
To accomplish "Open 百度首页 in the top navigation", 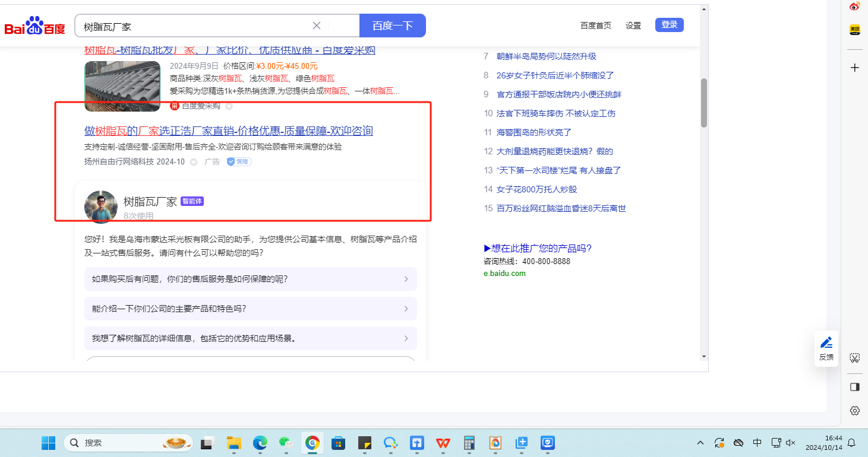I will tap(595, 26).
